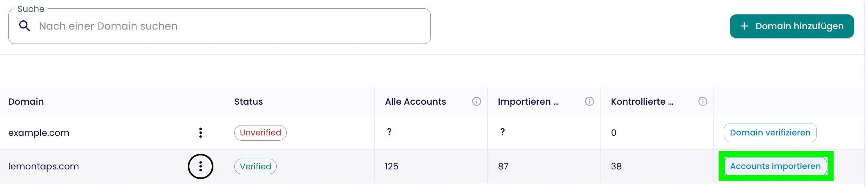868x187 pixels.
Task: Open three-dot menu for example.com
Action: point(201,133)
